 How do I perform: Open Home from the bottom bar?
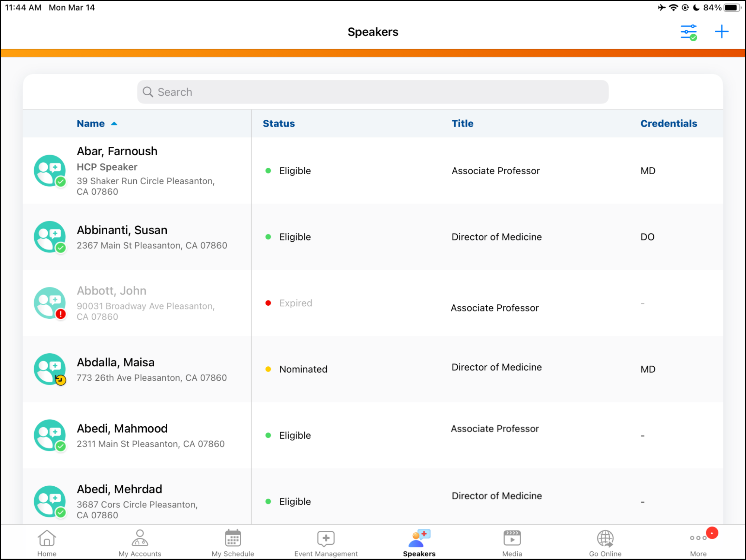coord(47,543)
